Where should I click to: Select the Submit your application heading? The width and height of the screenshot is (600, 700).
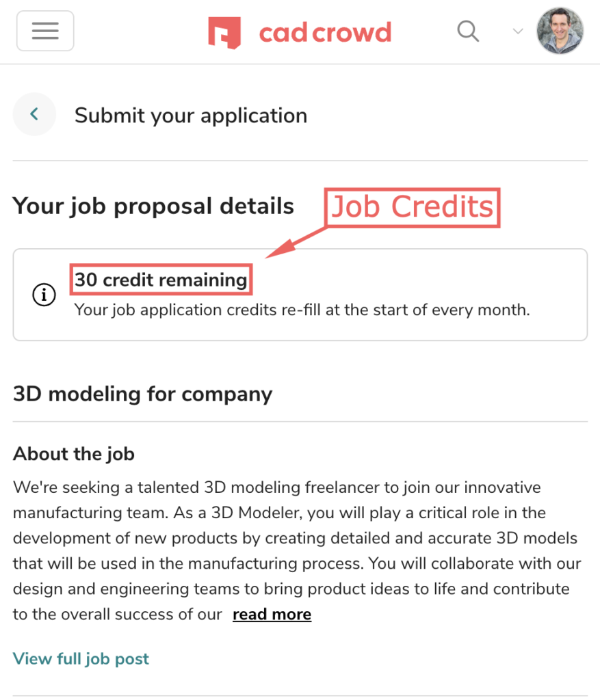191,116
